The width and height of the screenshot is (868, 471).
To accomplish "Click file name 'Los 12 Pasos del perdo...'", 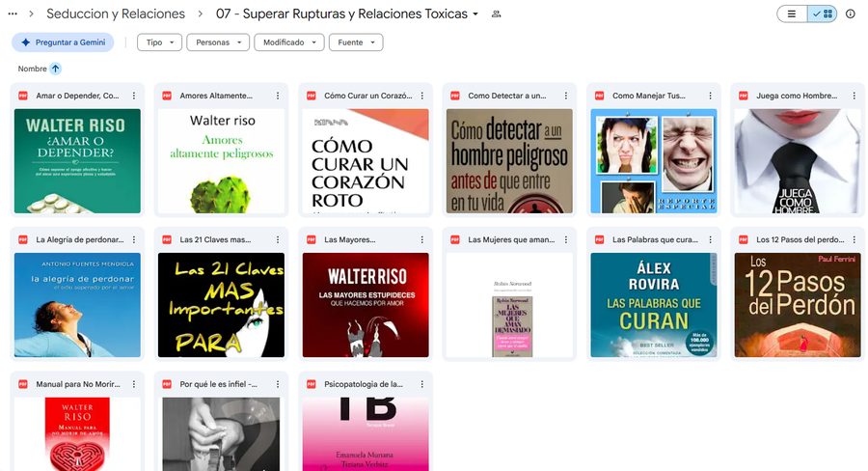I will coord(800,240).
